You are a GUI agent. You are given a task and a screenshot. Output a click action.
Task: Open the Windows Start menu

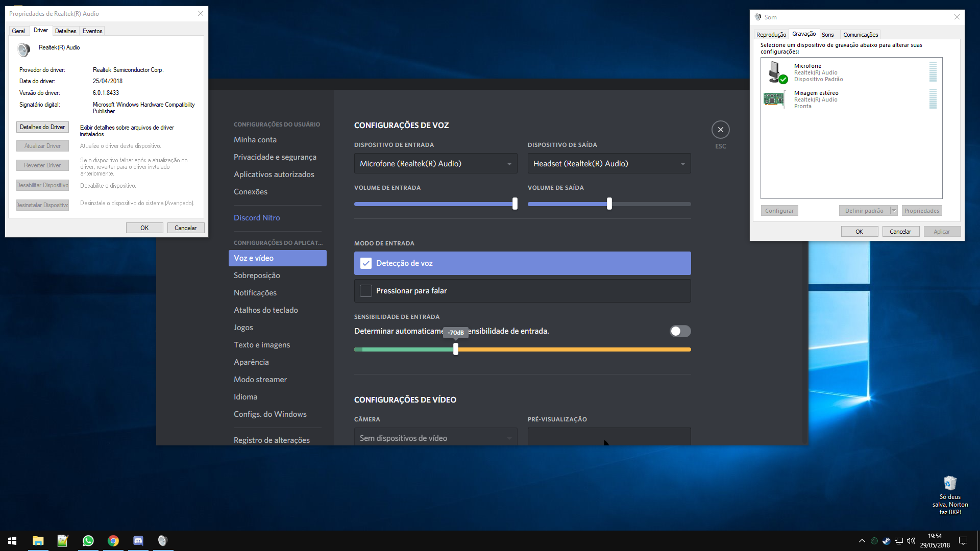12,541
